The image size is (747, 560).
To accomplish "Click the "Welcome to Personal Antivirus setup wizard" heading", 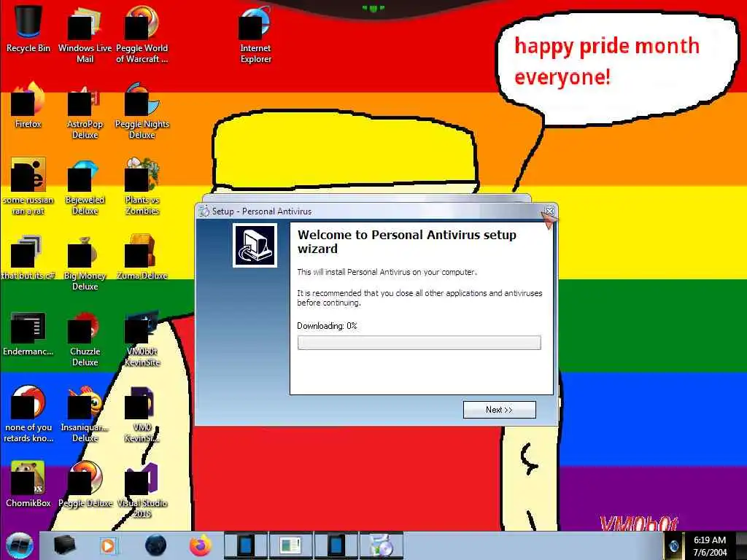I will [407, 242].
